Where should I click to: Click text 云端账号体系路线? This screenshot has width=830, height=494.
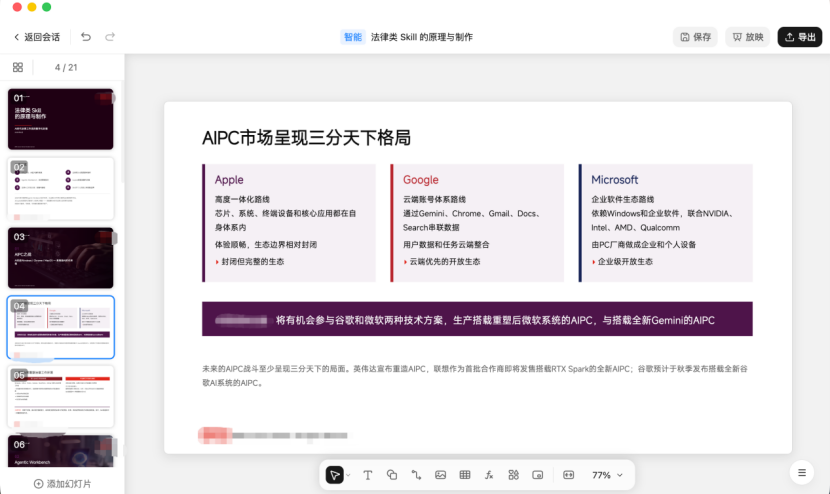435,199
